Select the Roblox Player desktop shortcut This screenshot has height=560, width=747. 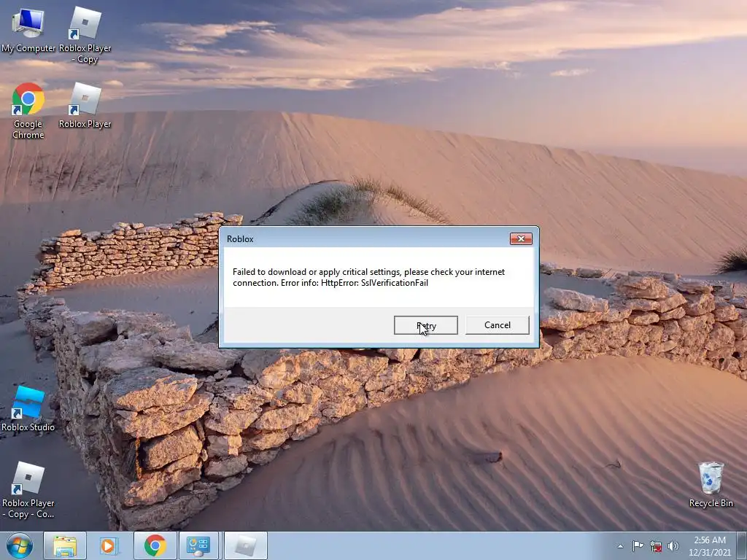[x=85, y=105]
